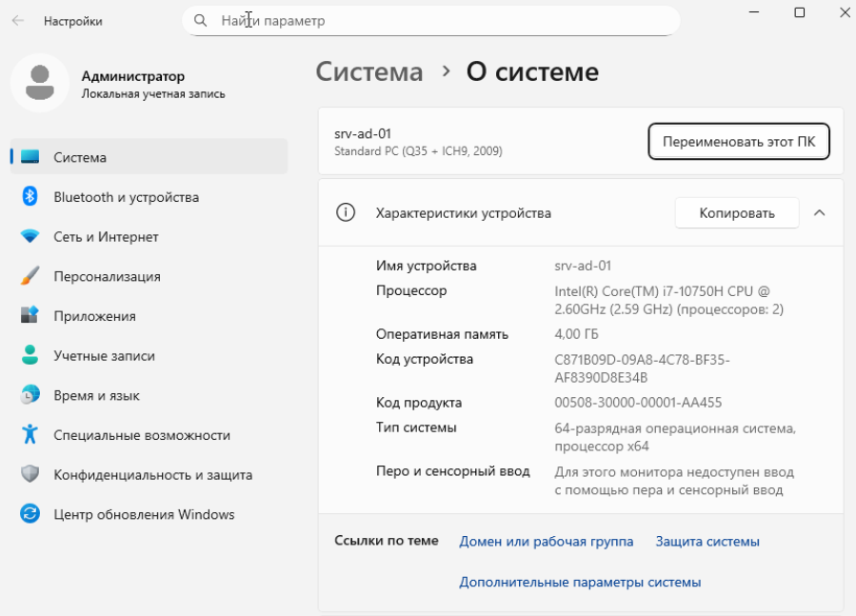
Task: Click the shield icon for Конфиденциальность
Action: 30,474
